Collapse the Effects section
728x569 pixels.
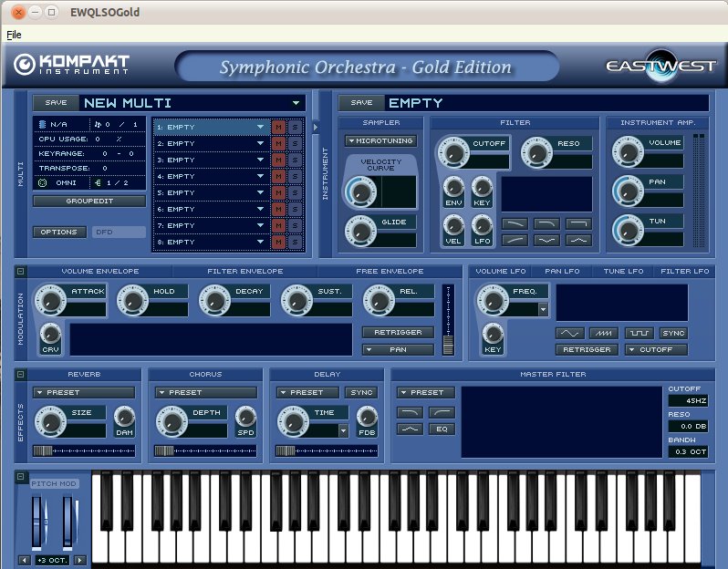click(20, 374)
